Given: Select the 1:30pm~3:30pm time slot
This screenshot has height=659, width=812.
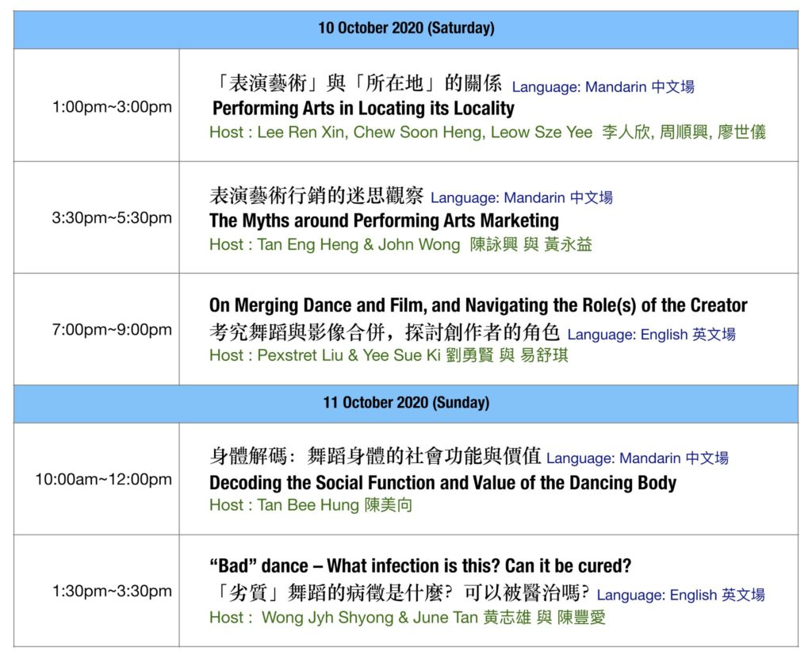Looking at the screenshot, I should click(112, 591).
